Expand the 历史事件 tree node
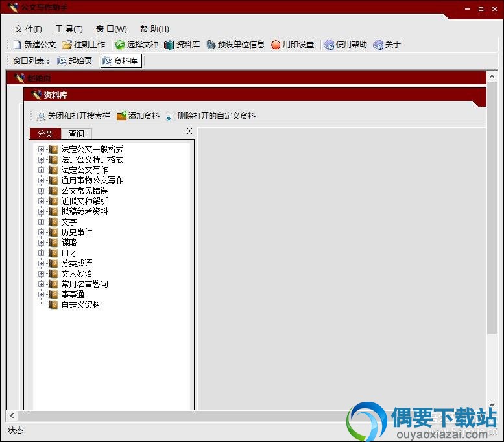This screenshot has width=504, height=442. tap(41, 232)
